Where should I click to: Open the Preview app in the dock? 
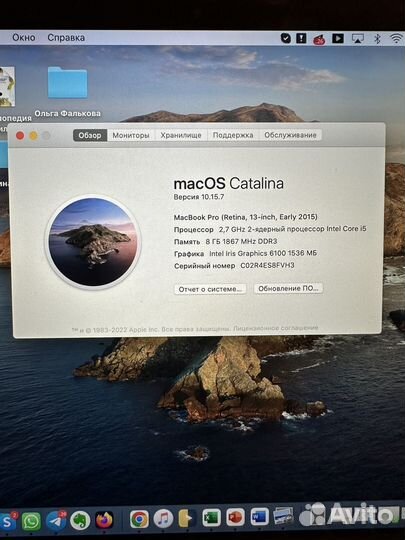point(283,516)
